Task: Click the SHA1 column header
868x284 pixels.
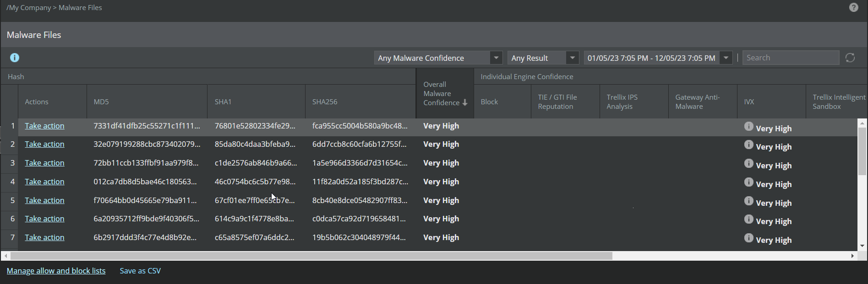Action: pos(256,102)
